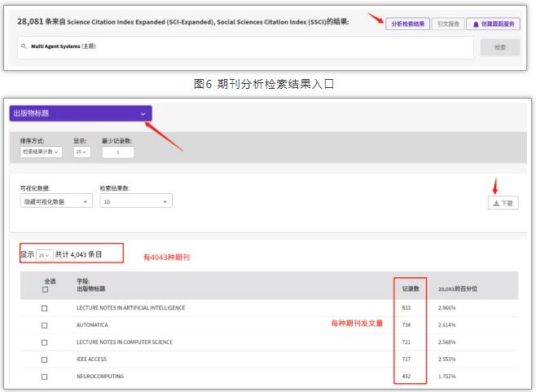Open the 25 per-page dropdown beside 共计 4,043
Viewport: 536px width, 392px height.
44,255
